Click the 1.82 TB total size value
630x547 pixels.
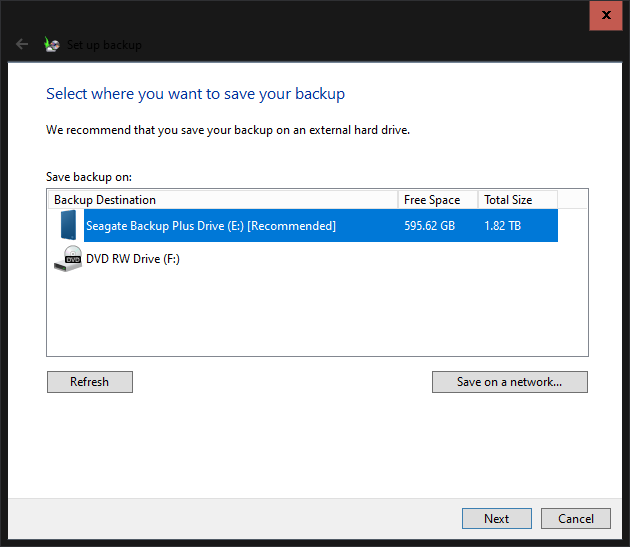[504, 226]
